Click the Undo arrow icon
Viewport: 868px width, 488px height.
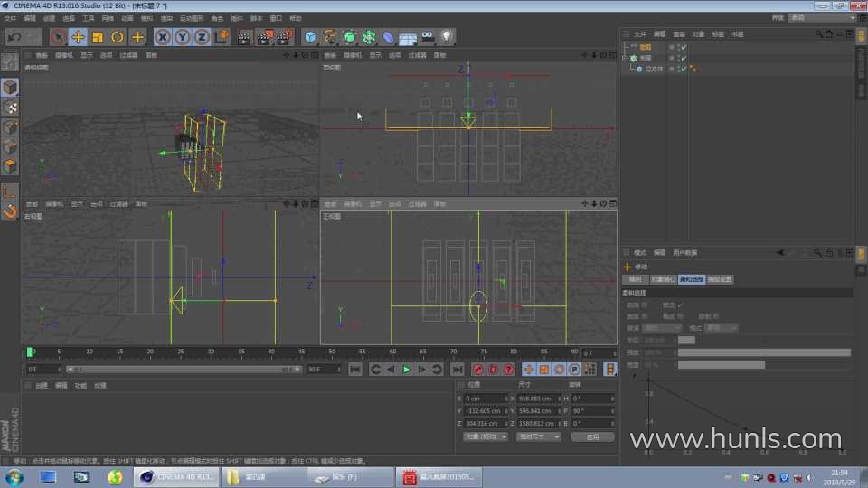(x=14, y=37)
